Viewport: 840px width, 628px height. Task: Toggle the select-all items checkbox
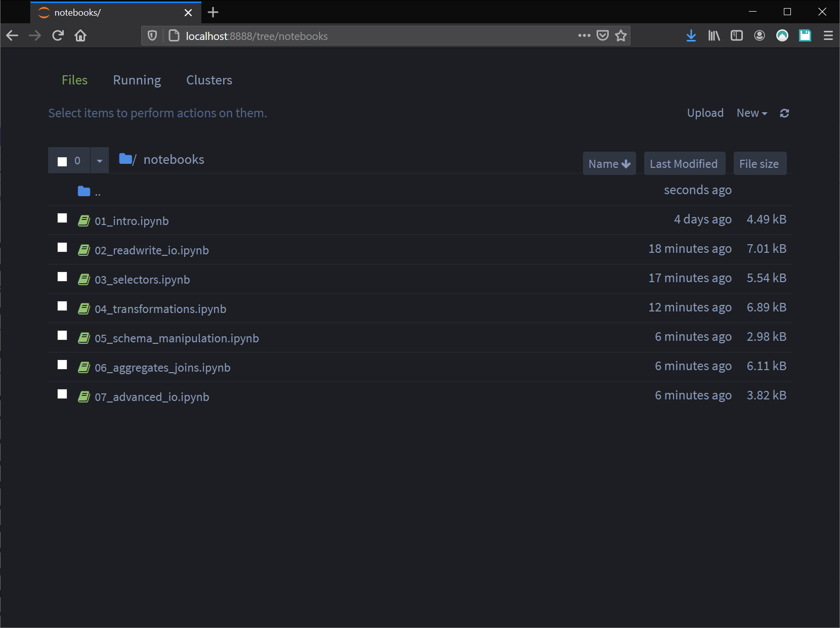coord(62,161)
